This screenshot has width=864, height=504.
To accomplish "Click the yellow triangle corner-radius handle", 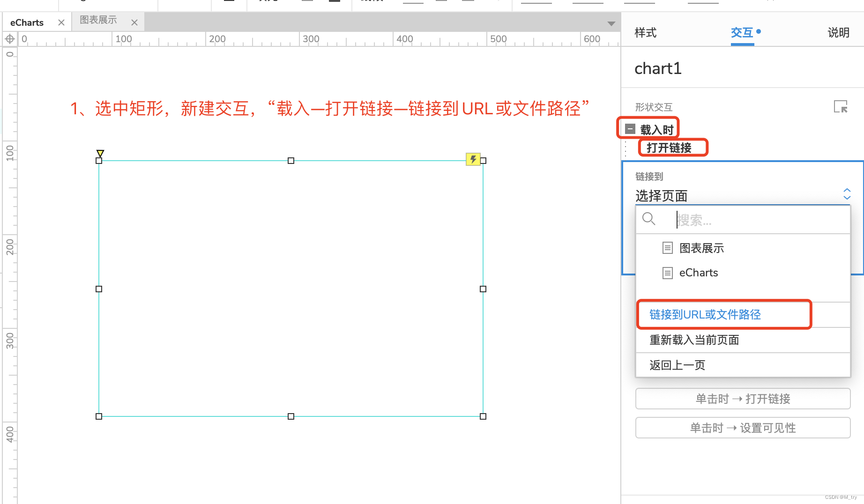I will tap(100, 153).
